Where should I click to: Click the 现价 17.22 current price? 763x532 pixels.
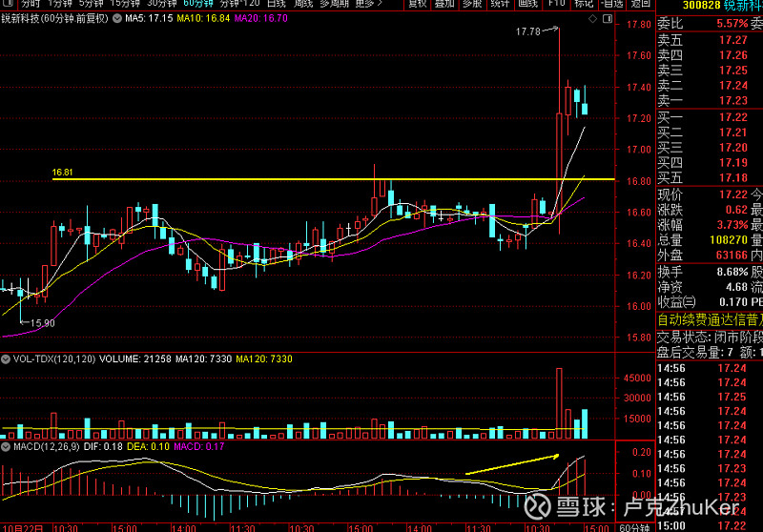[732, 194]
